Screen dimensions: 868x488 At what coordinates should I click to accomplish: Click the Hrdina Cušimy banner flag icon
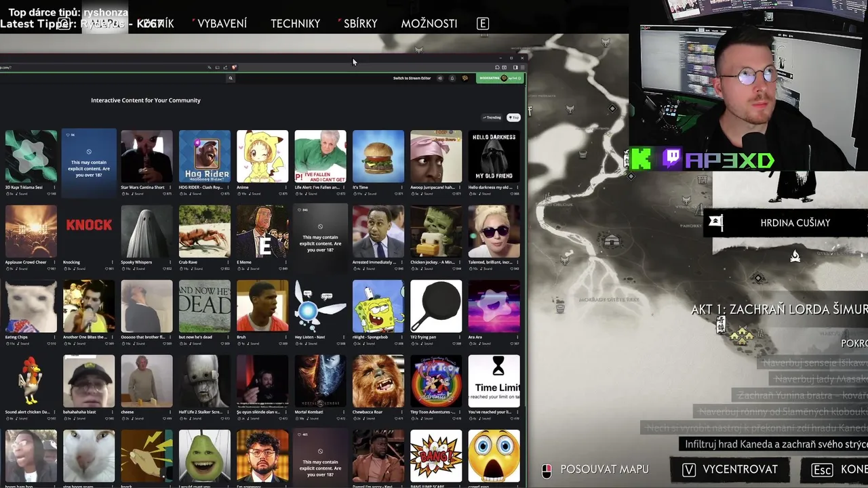pyautogui.click(x=715, y=222)
